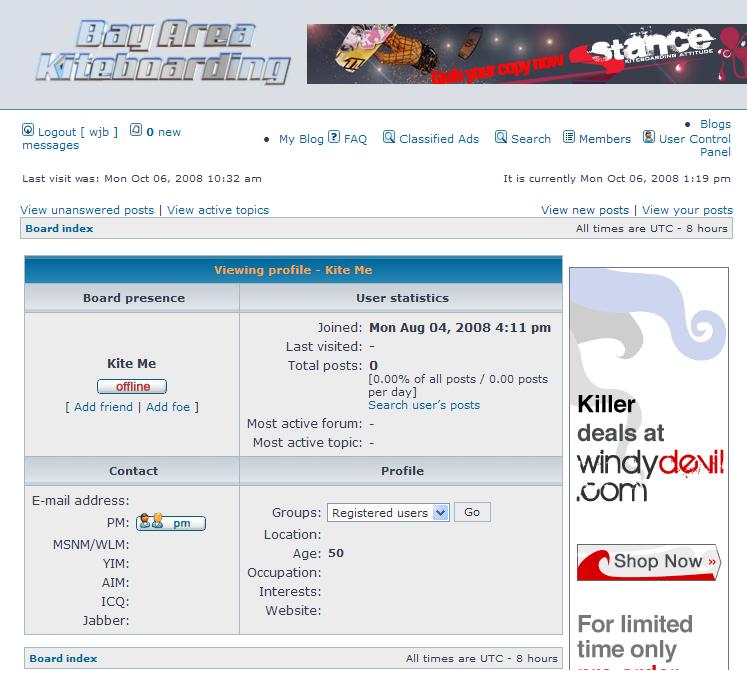Image resolution: width=747 pixels, height=690 pixels.
Task: Click the Search magnifier icon
Action: coord(501,137)
